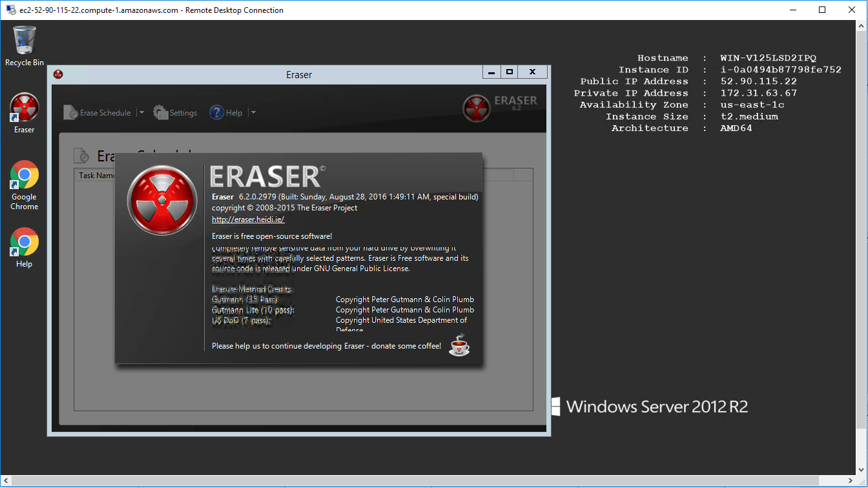Click the donate some coffee text
868x488 pixels.
(326, 346)
